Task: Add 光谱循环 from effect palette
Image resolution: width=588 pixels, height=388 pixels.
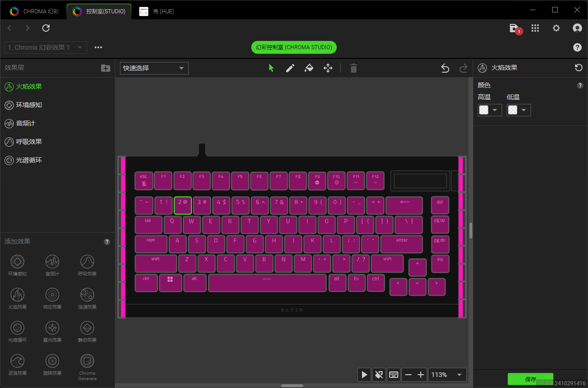Action: coord(17,331)
